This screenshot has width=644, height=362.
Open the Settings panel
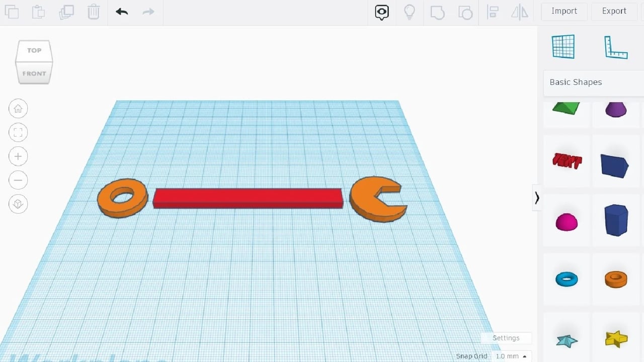(x=506, y=338)
